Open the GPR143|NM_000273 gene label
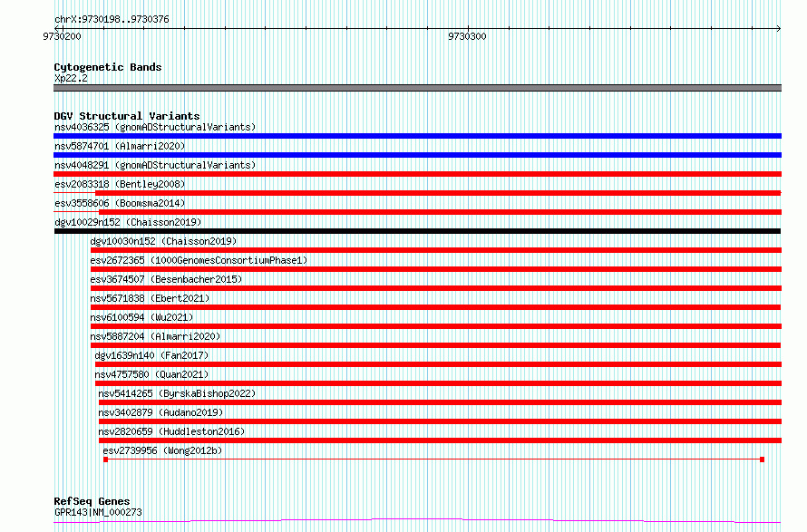 pyautogui.click(x=98, y=512)
